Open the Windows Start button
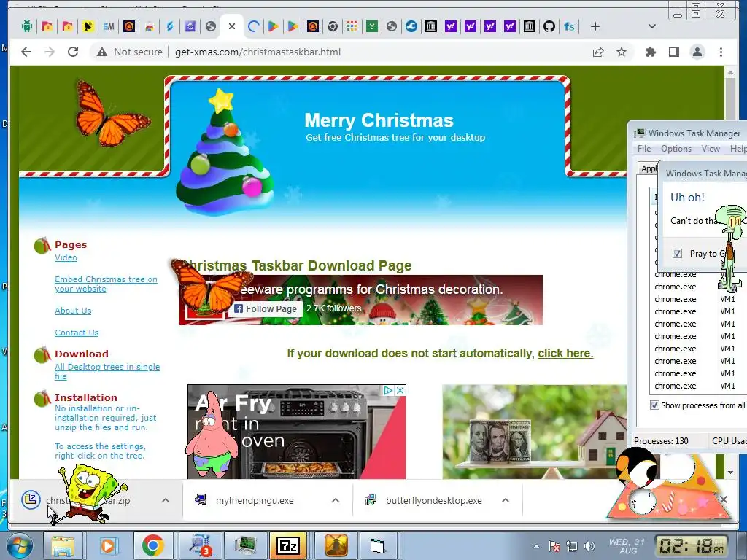 pyautogui.click(x=18, y=546)
